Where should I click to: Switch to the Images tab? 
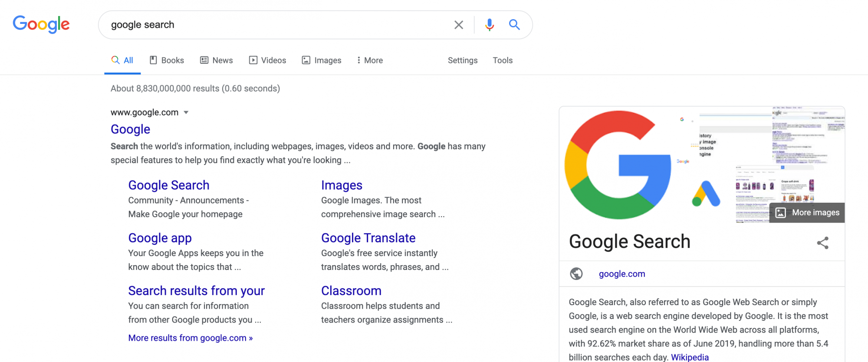click(322, 60)
